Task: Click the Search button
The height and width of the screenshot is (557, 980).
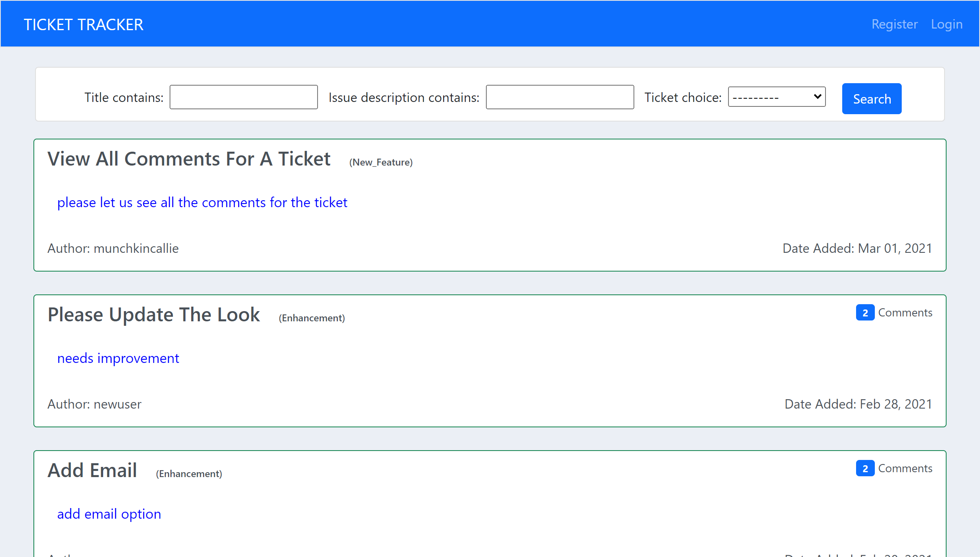Action: [871, 98]
